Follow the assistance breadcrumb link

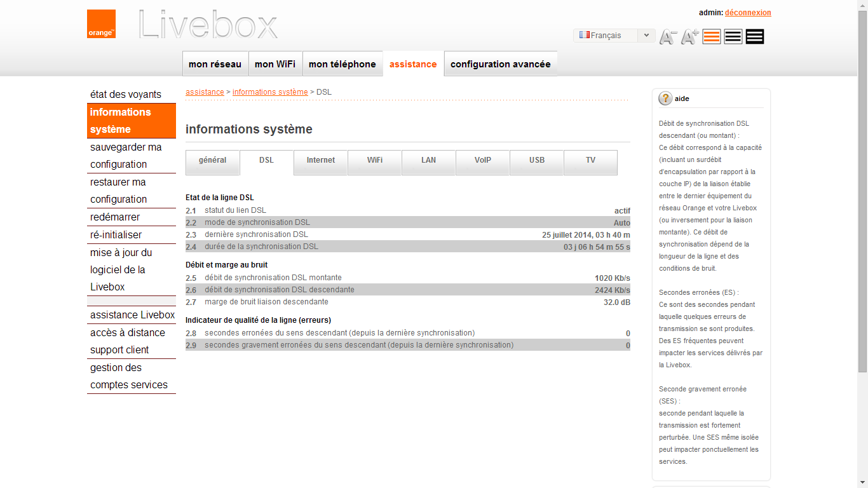[x=205, y=92]
